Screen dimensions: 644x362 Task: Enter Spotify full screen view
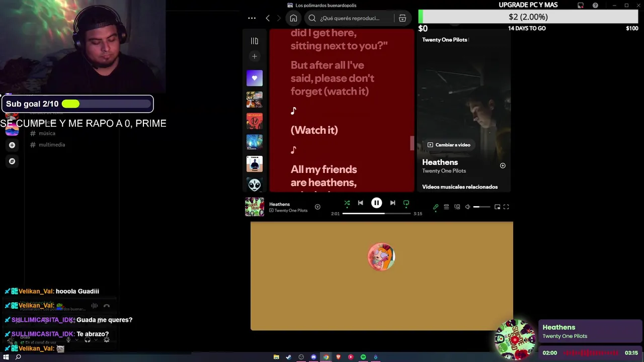(506, 207)
